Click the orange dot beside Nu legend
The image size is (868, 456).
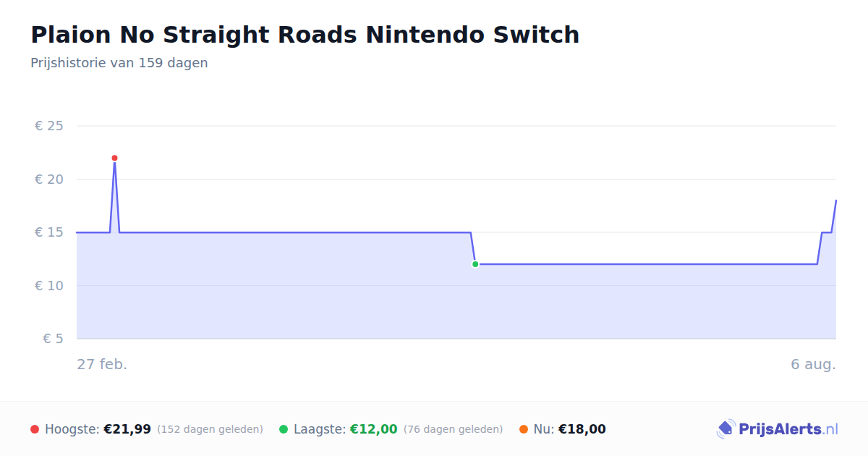pyautogui.click(x=524, y=429)
